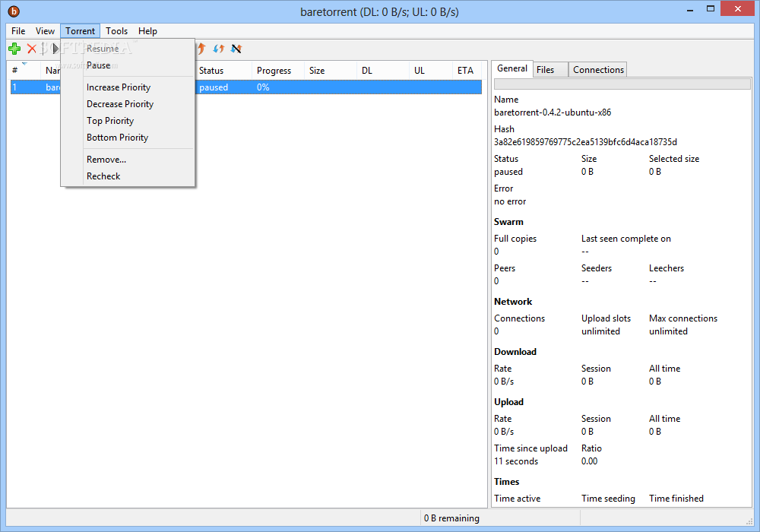Click the 'Time seeding' label
The image size is (760, 532).
point(608,499)
